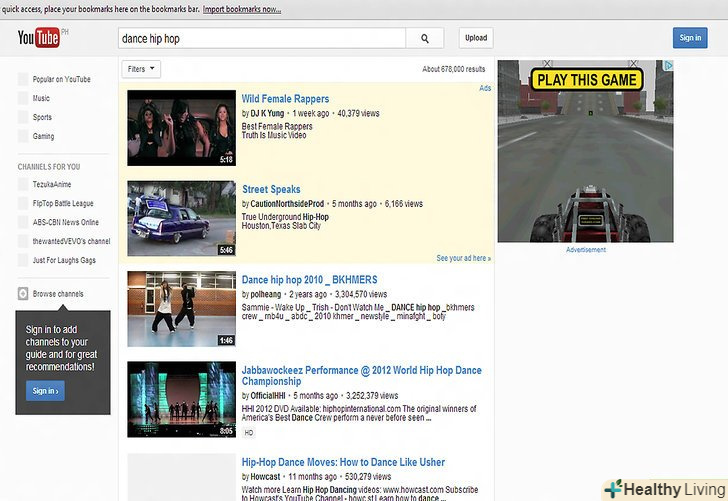
Task: Open polheang channel link
Action: [x=266, y=294]
